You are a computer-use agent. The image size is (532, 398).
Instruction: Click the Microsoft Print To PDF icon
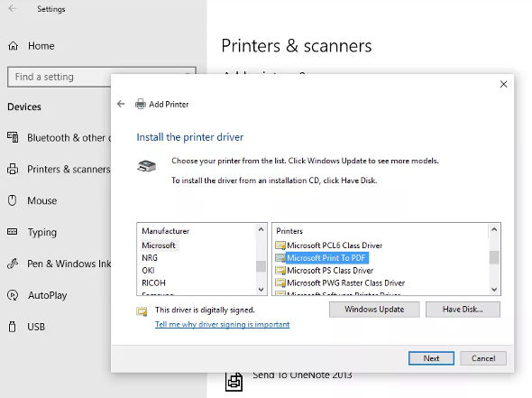coord(280,258)
